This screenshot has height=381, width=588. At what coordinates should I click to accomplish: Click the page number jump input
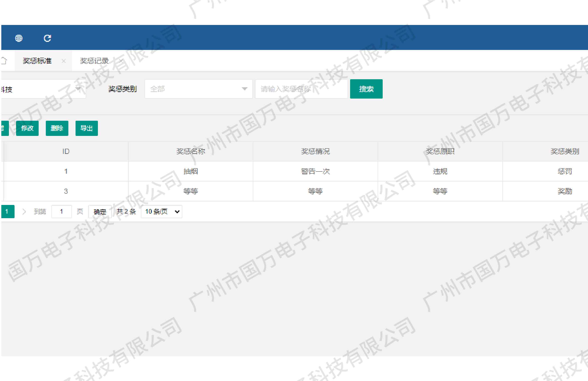61,211
